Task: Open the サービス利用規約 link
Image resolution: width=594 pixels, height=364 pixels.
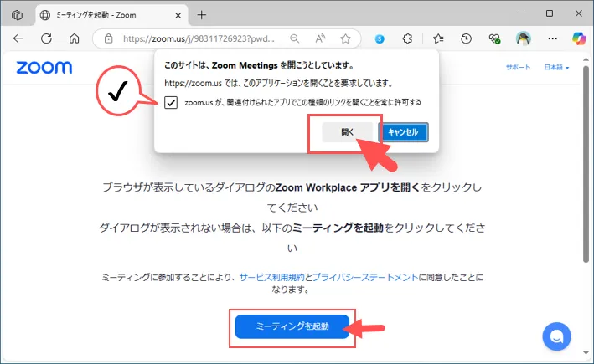Action: click(272, 277)
